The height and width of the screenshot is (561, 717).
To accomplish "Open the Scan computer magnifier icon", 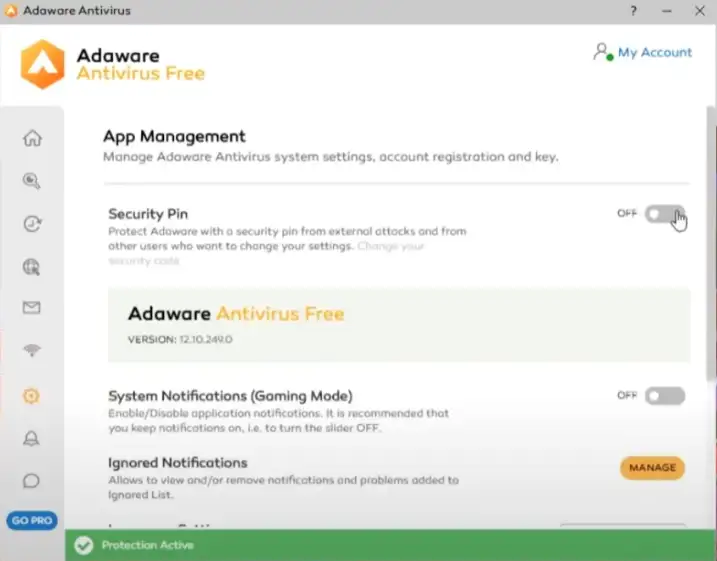I will 32,181.
